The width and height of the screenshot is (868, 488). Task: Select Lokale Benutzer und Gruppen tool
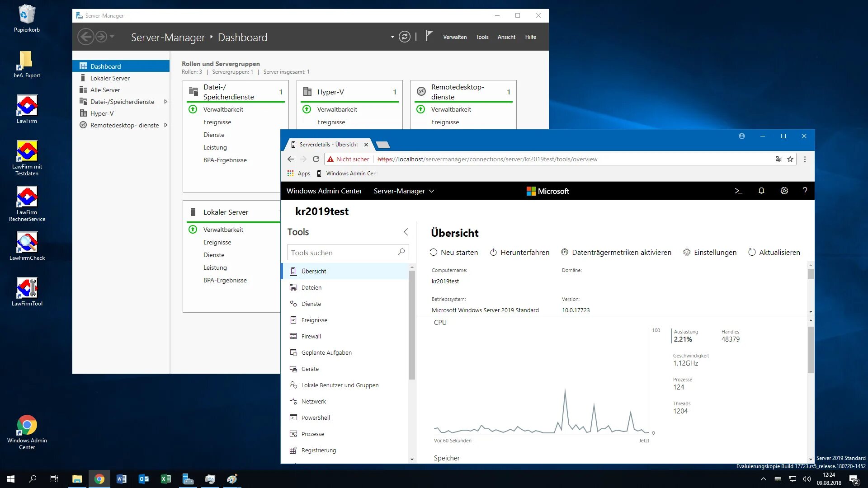346,385
